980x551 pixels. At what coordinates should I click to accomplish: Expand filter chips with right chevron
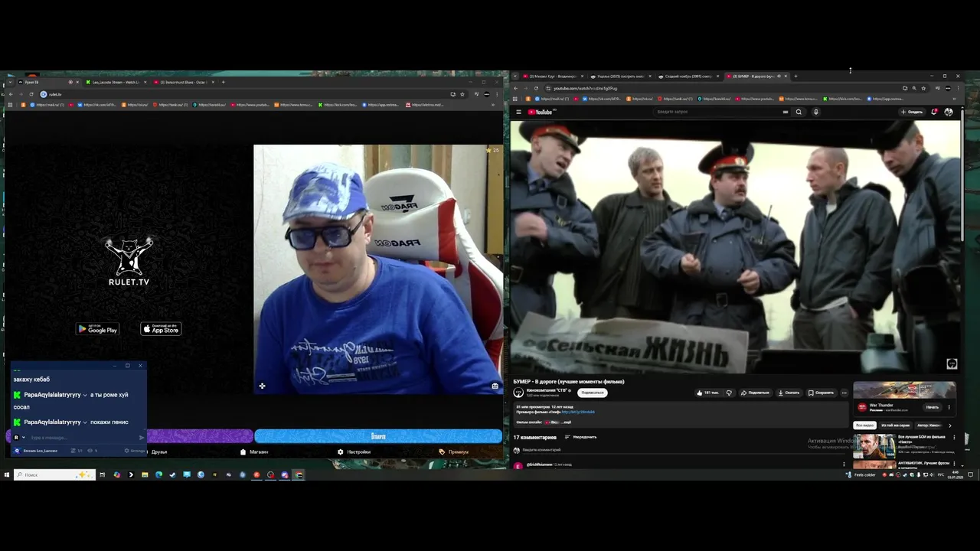pyautogui.click(x=950, y=425)
